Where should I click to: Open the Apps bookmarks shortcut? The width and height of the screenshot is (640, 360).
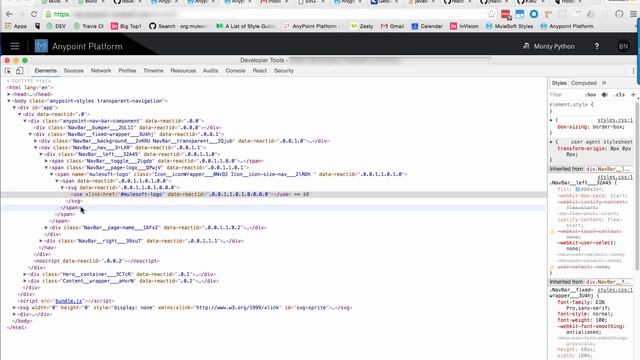(16, 26)
